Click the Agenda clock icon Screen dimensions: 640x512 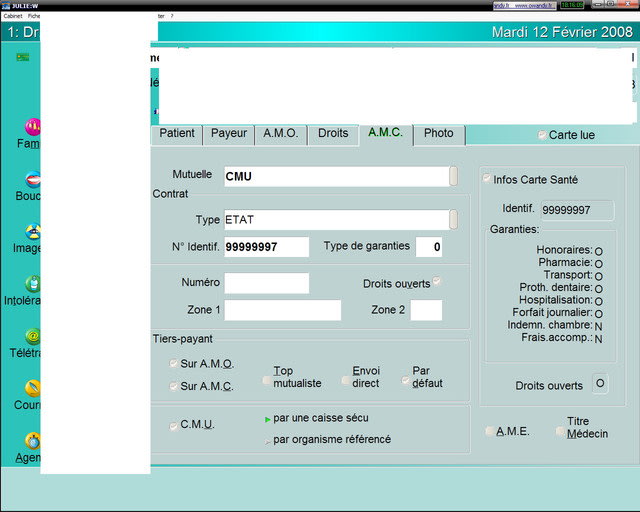tap(32, 441)
